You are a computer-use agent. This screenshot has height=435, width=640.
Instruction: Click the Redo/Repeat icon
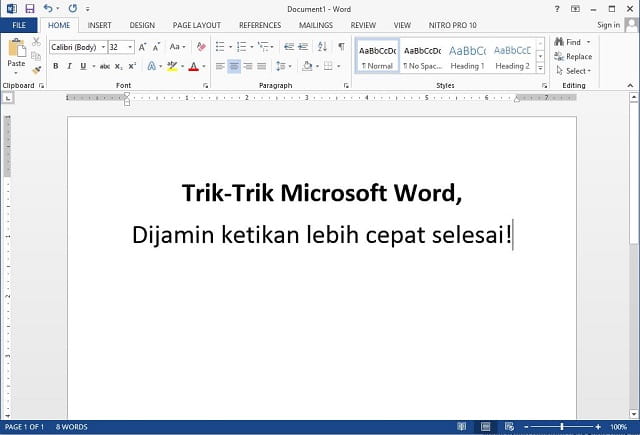(x=73, y=9)
